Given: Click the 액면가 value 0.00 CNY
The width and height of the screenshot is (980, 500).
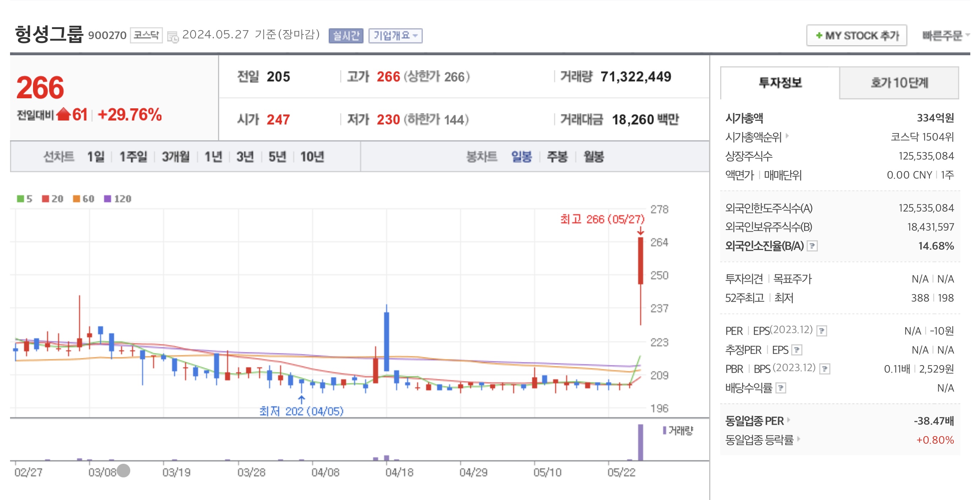Looking at the screenshot, I should pos(909,175).
